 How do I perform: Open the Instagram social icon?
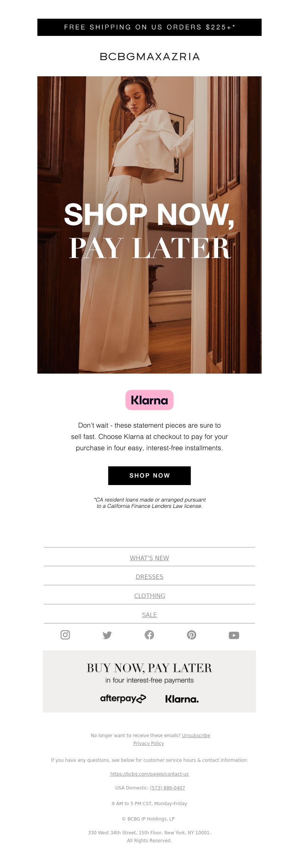click(x=65, y=635)
